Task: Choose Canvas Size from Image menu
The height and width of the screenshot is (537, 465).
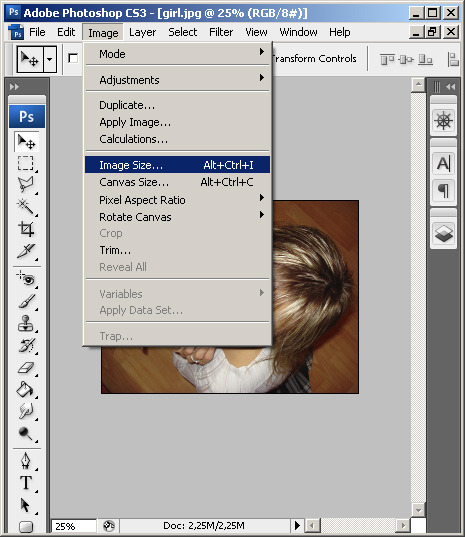Action: point(177,182)
